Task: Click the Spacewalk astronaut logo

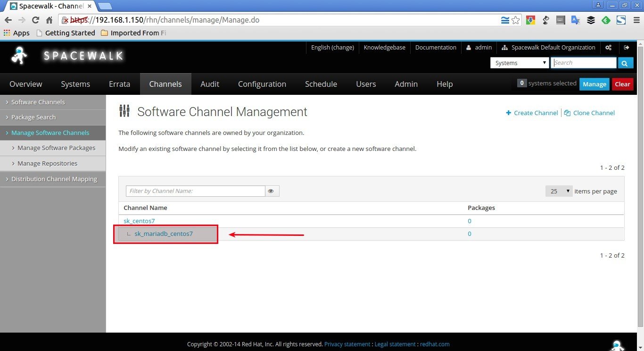Action: tap(19, 56)
